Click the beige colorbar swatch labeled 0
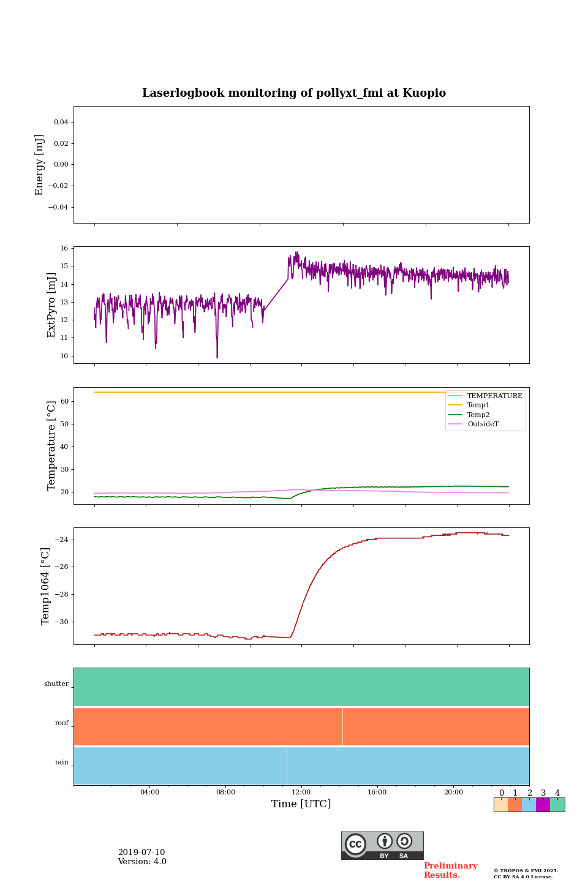This screenshot has width=588, height=882. click(x=500, y=805)
